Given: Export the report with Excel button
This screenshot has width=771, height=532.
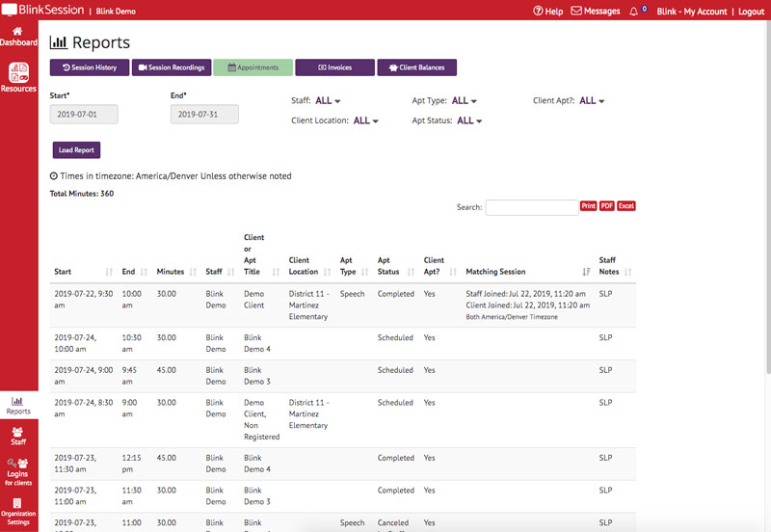Looking at the screenshot, I should [x=626, y=206].
